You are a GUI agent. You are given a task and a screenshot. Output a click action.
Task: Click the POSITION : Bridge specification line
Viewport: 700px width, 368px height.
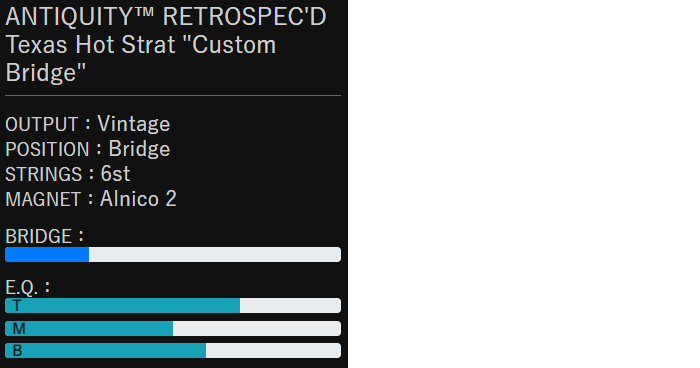coord(88,149)
